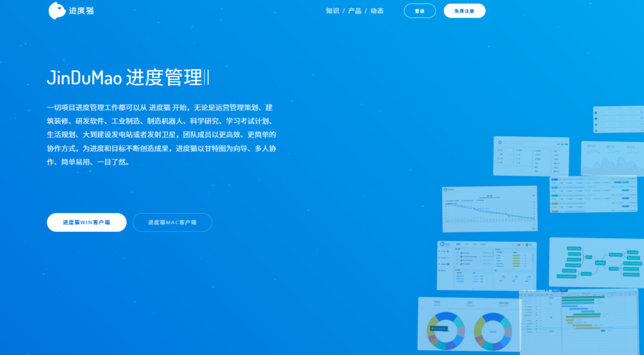Click the 登录 login button
This screenshot has width=644, height=355.
click(x=419, y=11)
